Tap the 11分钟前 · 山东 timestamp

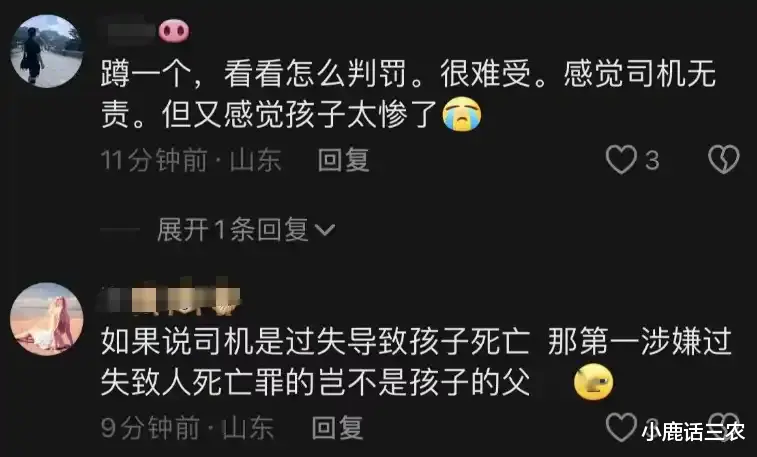click(x=191, y=160)
